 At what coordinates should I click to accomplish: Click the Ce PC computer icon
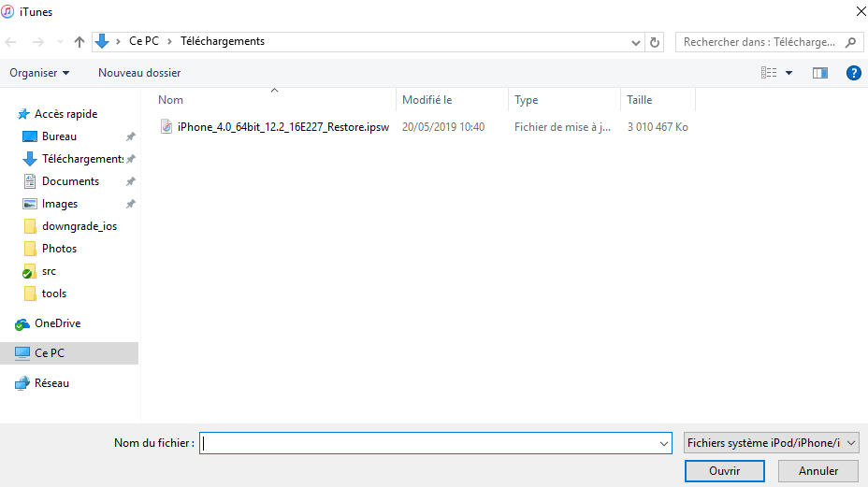click(x=22, y=353)
